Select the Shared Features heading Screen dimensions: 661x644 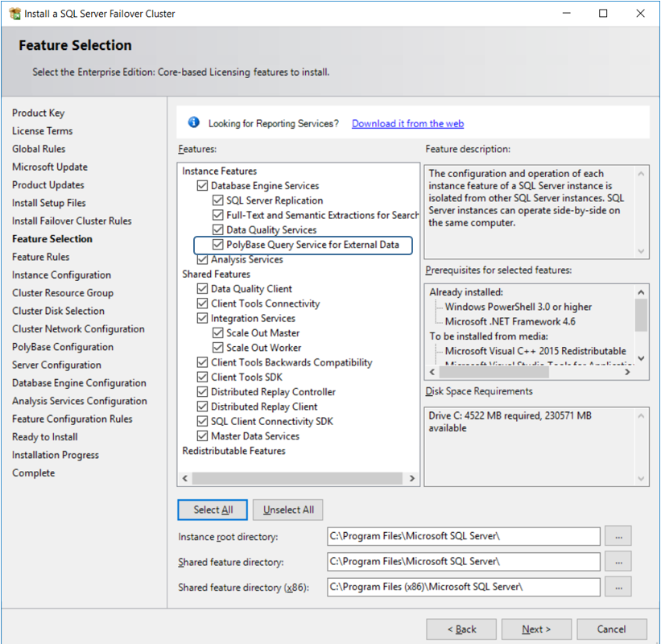217,275
